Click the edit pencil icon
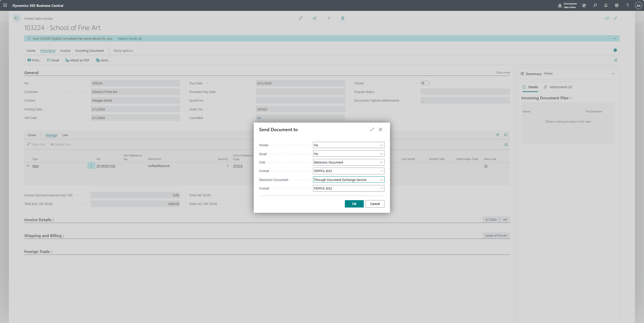The width and height of the screenshot is (644, 323). point(300,18)
